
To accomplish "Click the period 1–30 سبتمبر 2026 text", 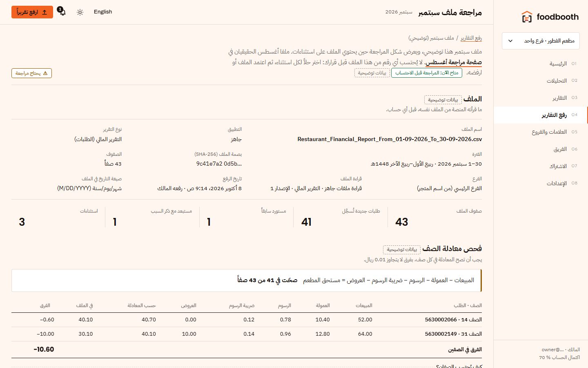I will click(426, 164).
